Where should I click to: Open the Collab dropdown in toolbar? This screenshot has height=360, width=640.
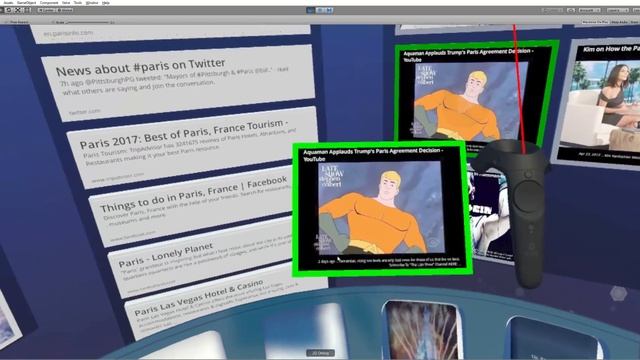point(553,10)
